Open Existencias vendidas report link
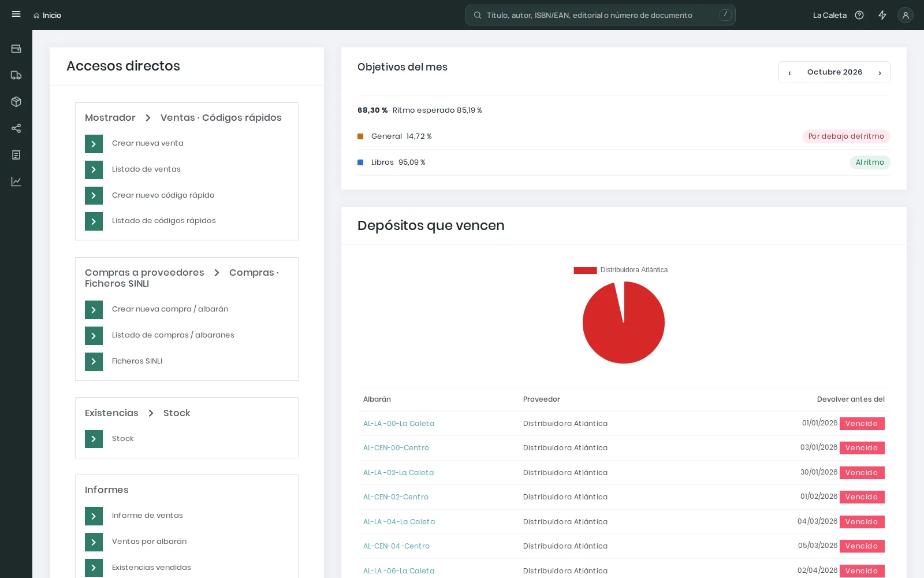This screenshot has height=578, width=924. pos(151,568)
